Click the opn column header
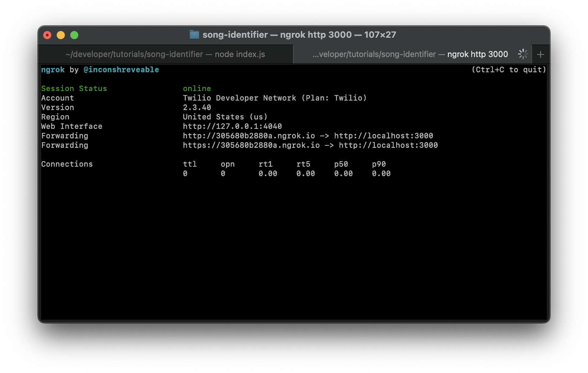Viewport: 588px width, 373px height. click(x=228, y=164)
